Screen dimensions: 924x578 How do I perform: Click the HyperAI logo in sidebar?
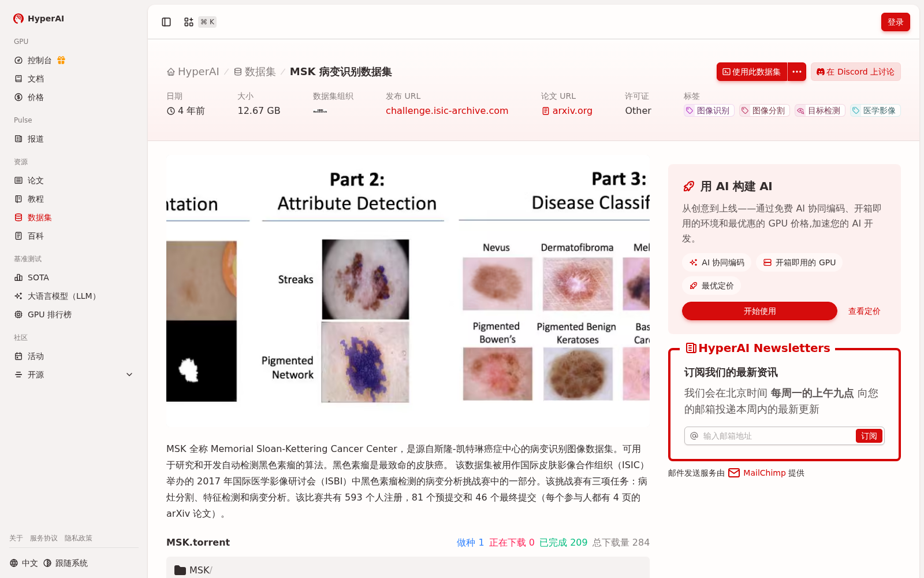39,18
